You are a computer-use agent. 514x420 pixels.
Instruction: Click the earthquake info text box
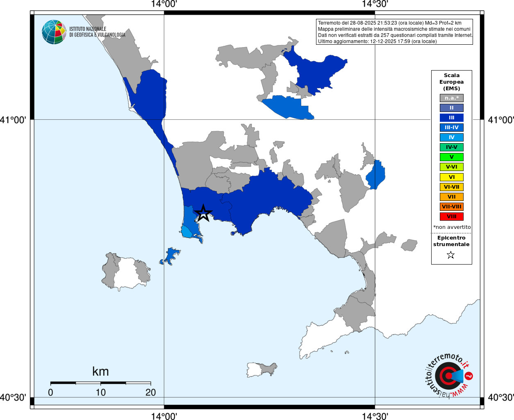coord(395,32)
